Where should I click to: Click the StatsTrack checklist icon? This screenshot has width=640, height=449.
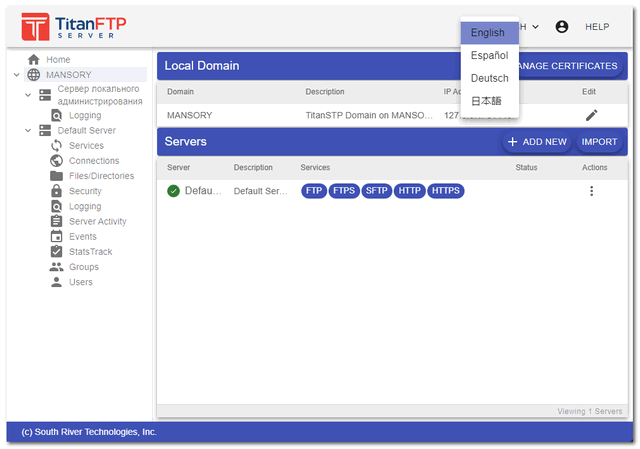(x=56, y=251)
